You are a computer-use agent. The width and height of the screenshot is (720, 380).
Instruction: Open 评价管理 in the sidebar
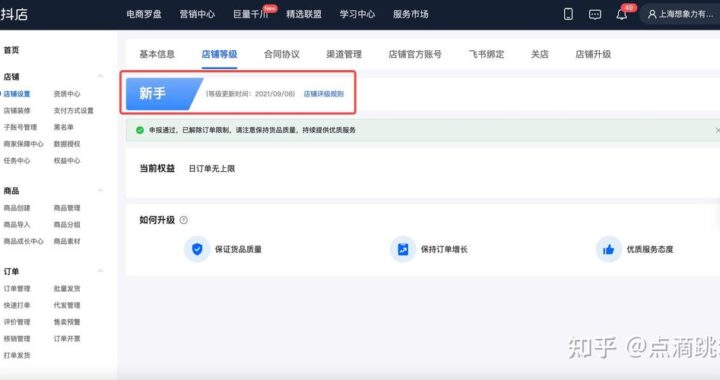(17, 322)
